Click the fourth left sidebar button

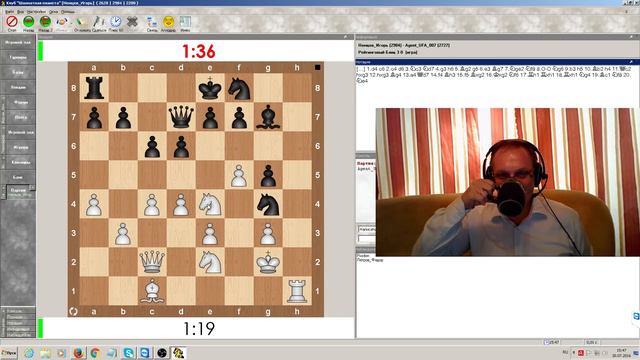click(x=18, y=87)
